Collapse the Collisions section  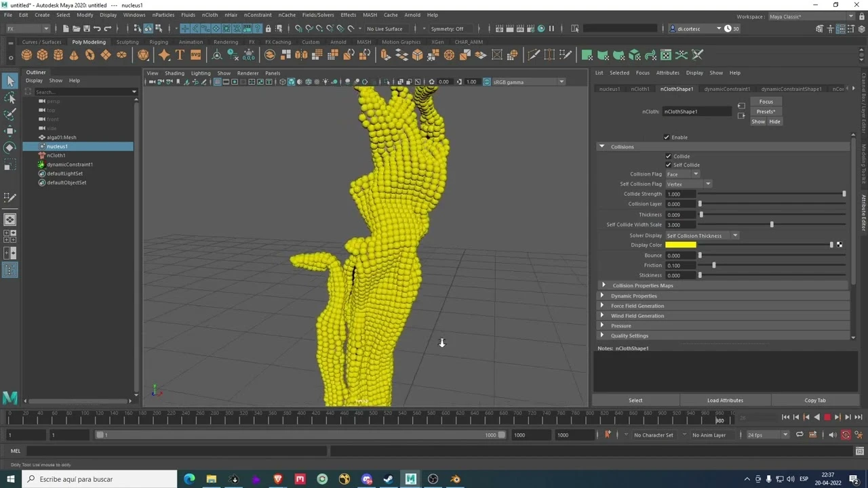pos(601,147)
